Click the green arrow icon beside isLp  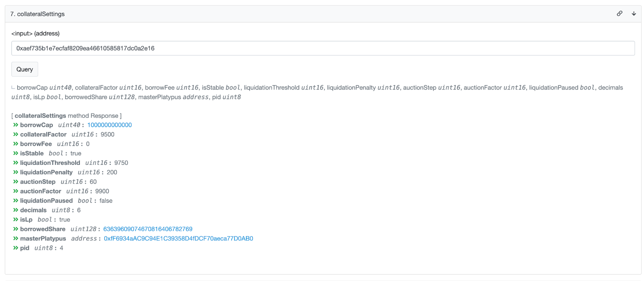pyautogui.click(x=16, y=219)
